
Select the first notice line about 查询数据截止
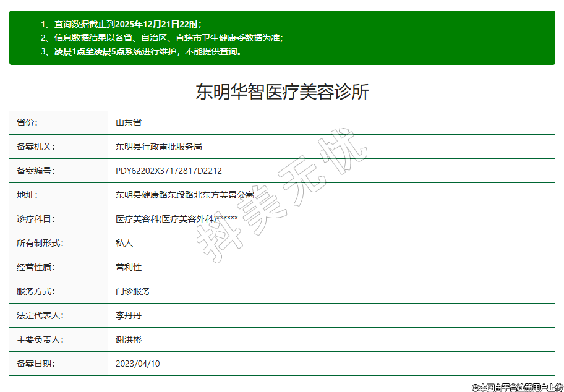[x=127, y=24]
